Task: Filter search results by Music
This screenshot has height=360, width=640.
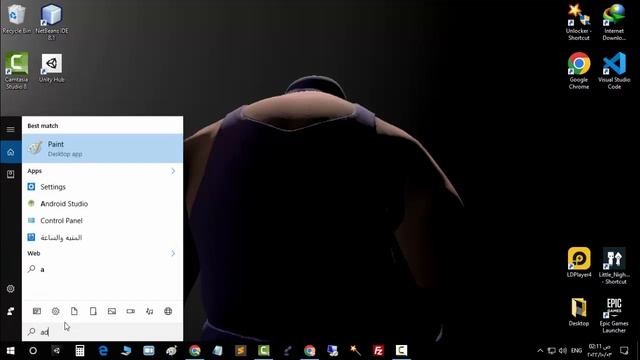Action: 149,311
